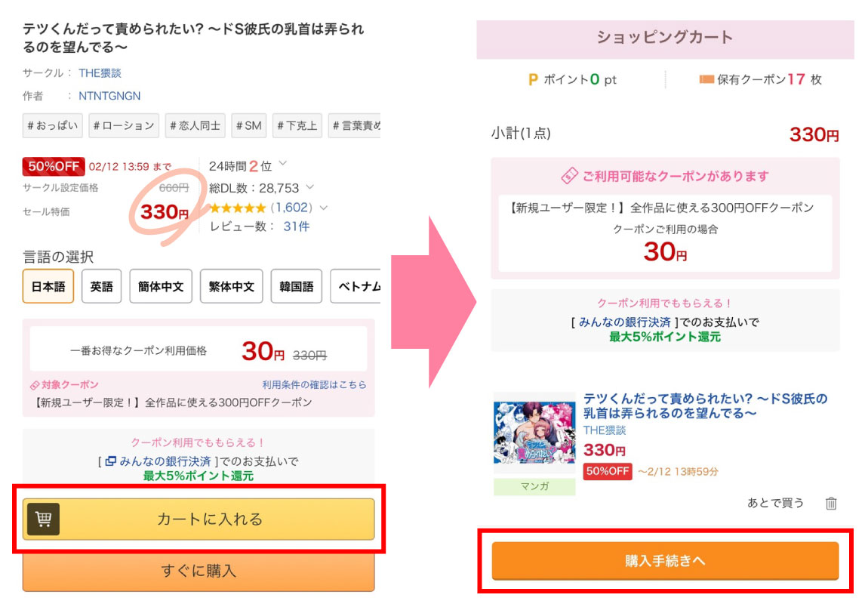Click the 50%OFF red badge on product page
This screenshot has height=604, width=868.
point(53,166)
